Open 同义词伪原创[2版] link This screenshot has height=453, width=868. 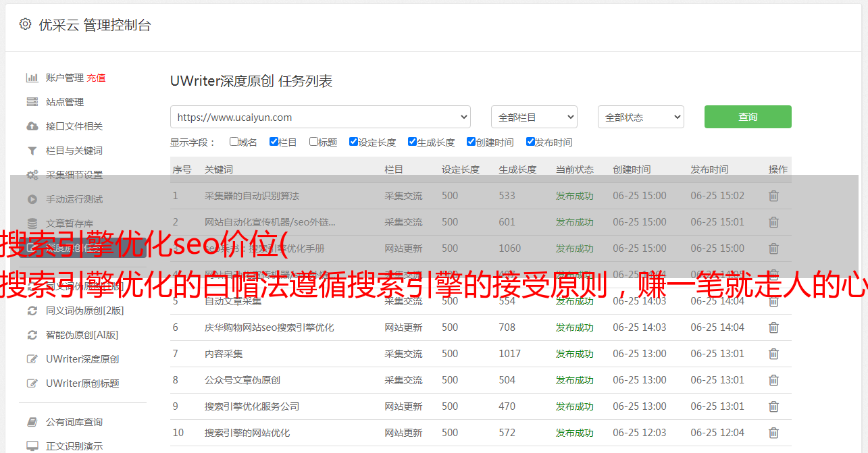(85, 311)
